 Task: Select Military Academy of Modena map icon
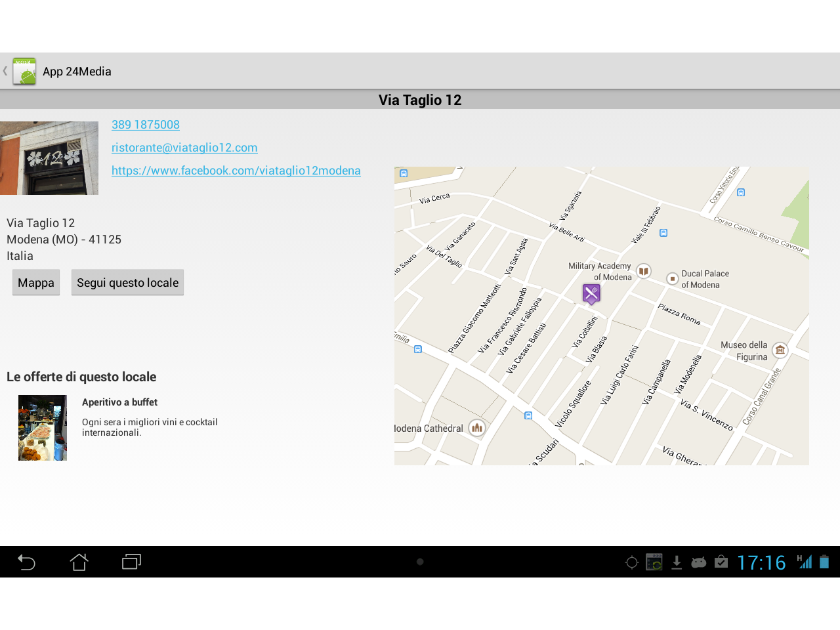click(644, 271)
